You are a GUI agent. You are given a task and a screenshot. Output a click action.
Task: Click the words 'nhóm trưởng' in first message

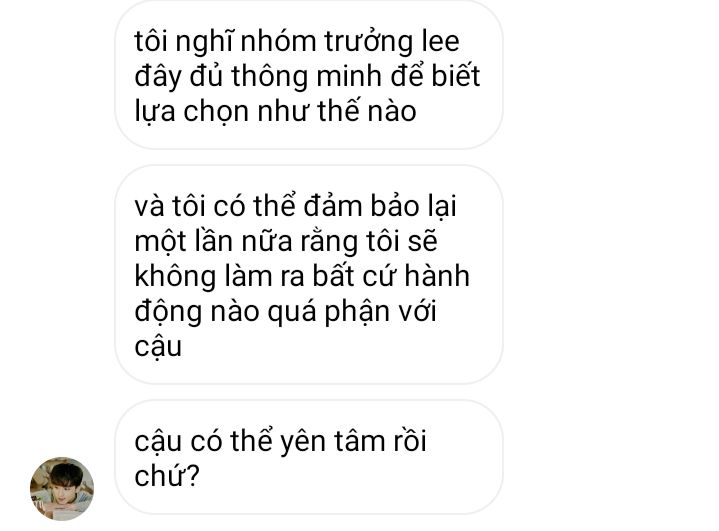pos(327,42)
